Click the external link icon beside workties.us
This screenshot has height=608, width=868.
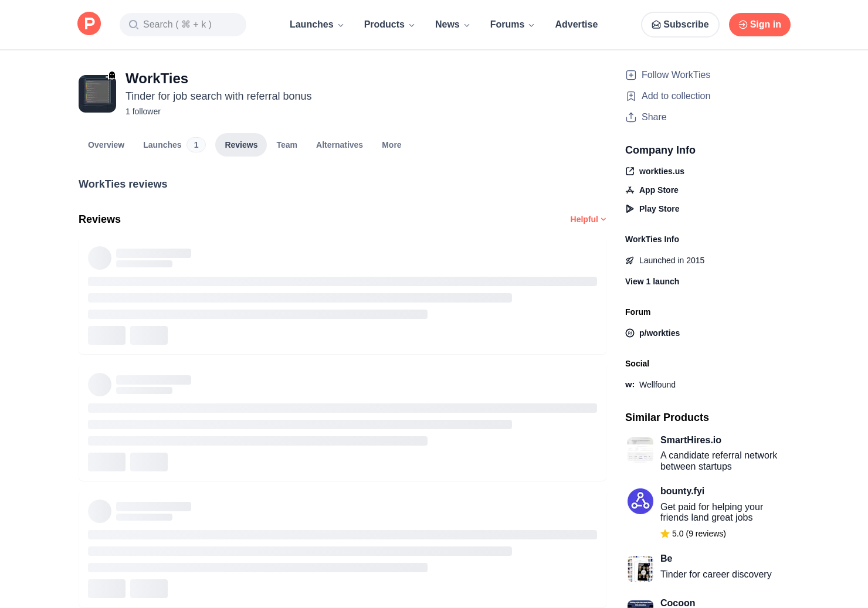pyautogui.click(x=630, y=171)
